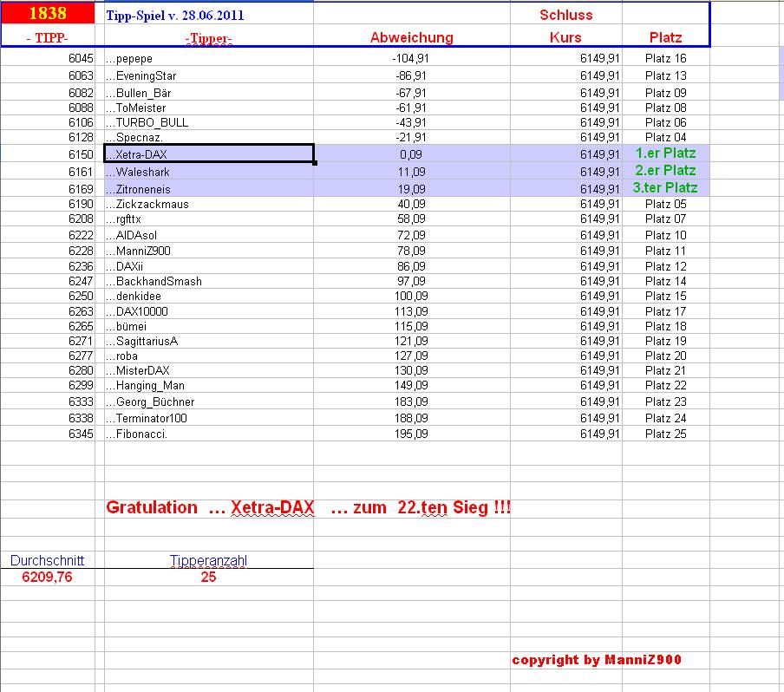The width and height of the screenshot is (784, 692).
Task: Select the Platz 10 cell
Action: pos(665,235)
